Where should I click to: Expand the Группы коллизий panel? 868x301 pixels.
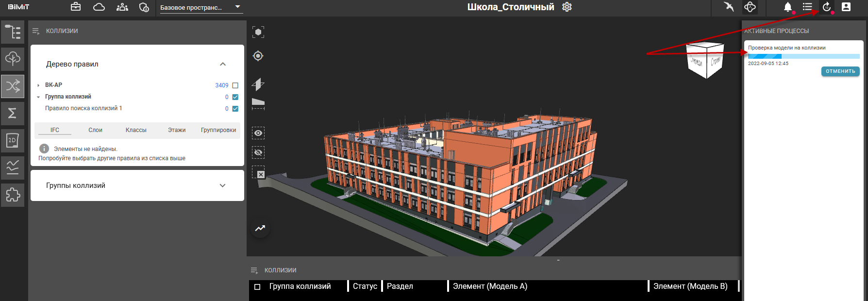click(x=223, y=185)
